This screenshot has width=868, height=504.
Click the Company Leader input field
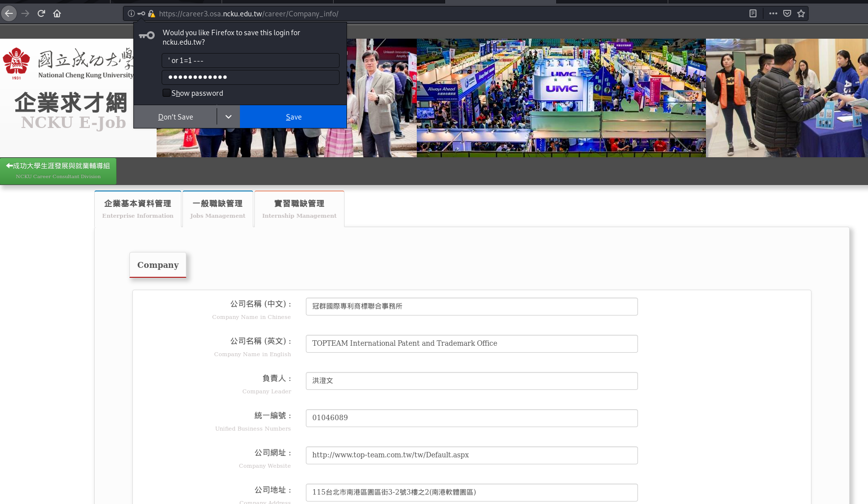(x=471, y=381)
